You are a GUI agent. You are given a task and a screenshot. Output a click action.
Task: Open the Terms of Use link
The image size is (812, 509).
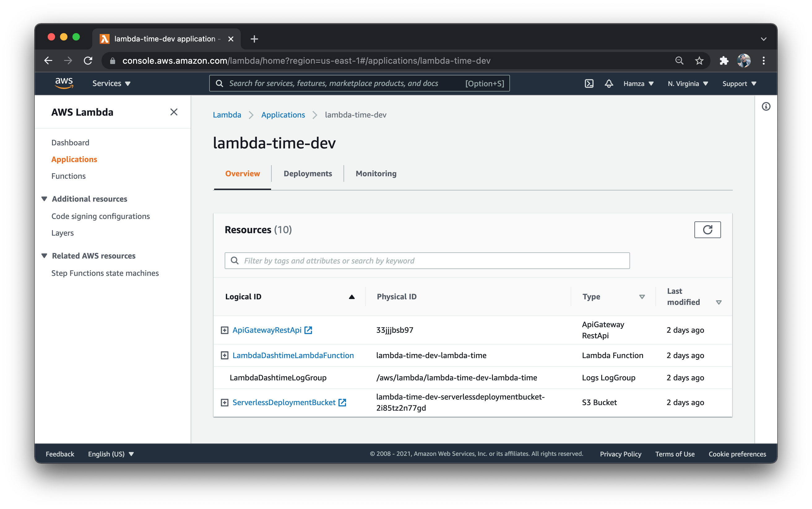point(675,454)
